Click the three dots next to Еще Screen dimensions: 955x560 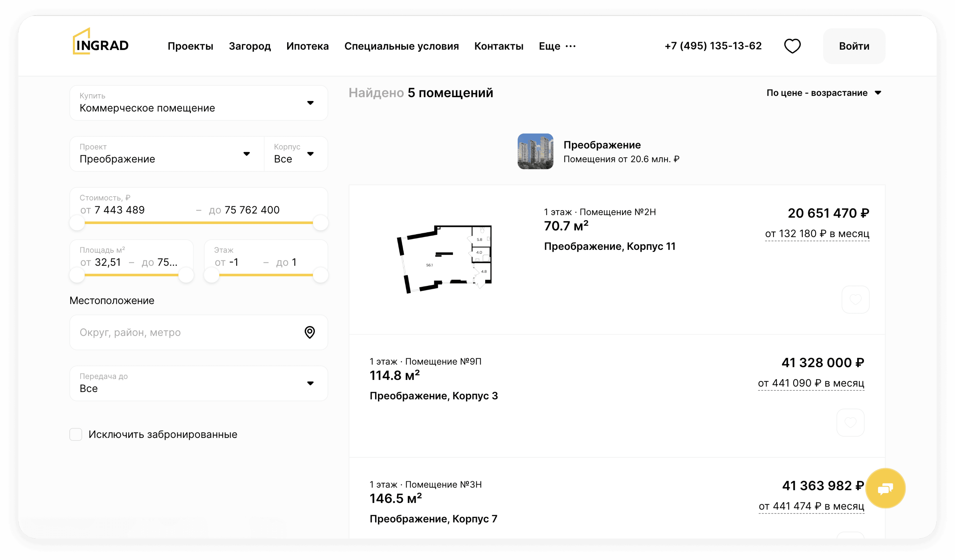(x=570, y=46)
